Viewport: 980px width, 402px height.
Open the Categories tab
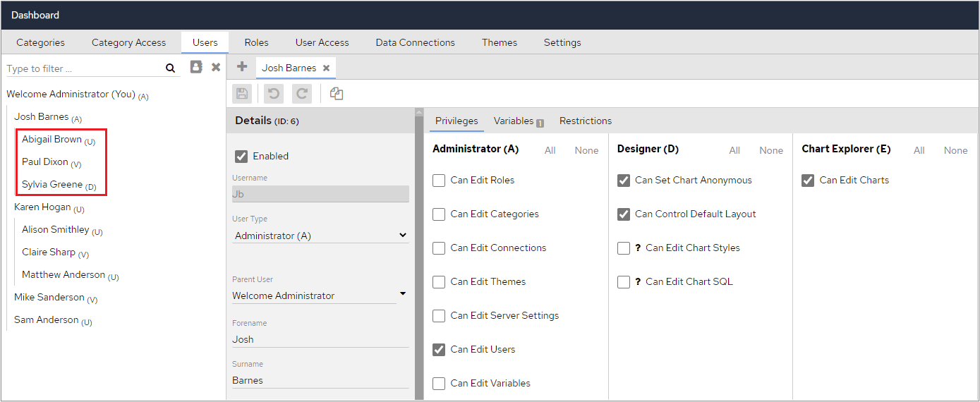click(x=40, y=42)
